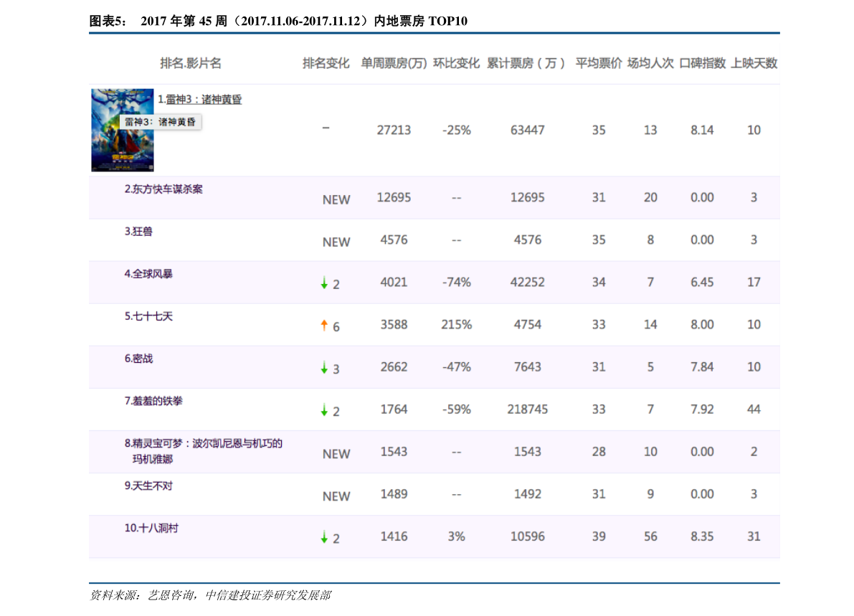Click the 口碑指数 column header
The height and width of the screenshot is (616, 854).
(x=702, y=63)
